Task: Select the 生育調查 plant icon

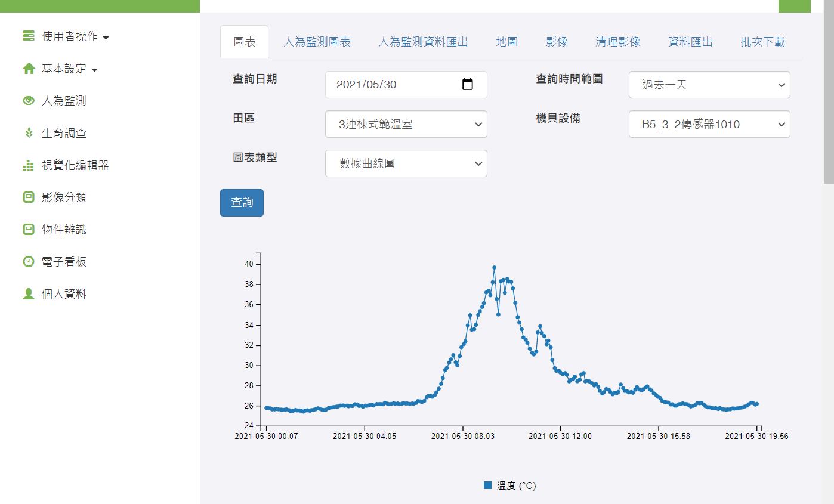Action: click(x=27, y=133)
